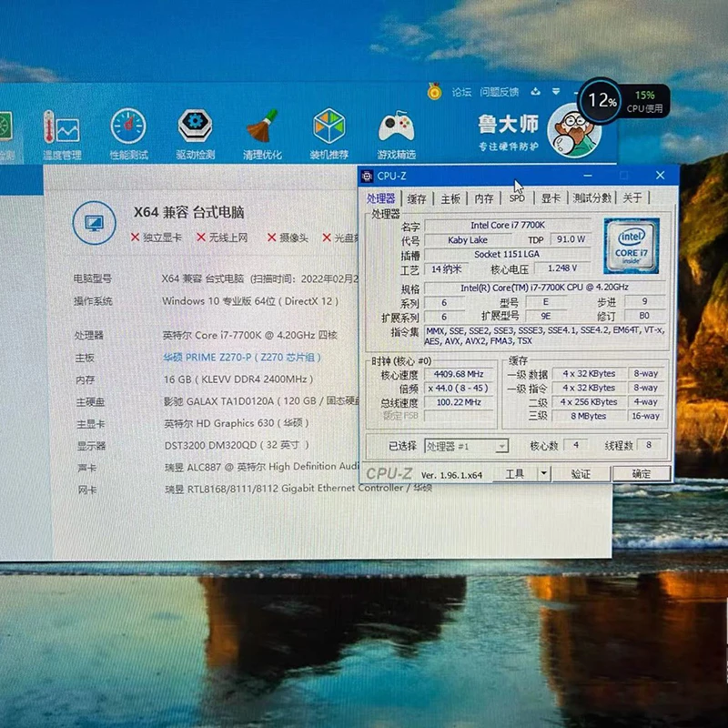Image resolution: width=728 pixels, height=728 pixels.
Task: Open the dropdown arrow beside 工具
Action: pyautogui.click(x=543, y=474)
